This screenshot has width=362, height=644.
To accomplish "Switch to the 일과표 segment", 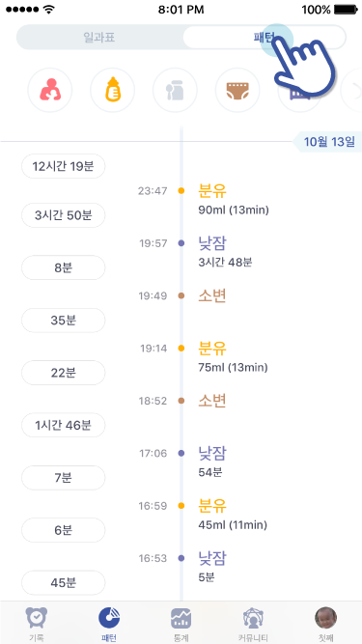I will pos(98,38).
